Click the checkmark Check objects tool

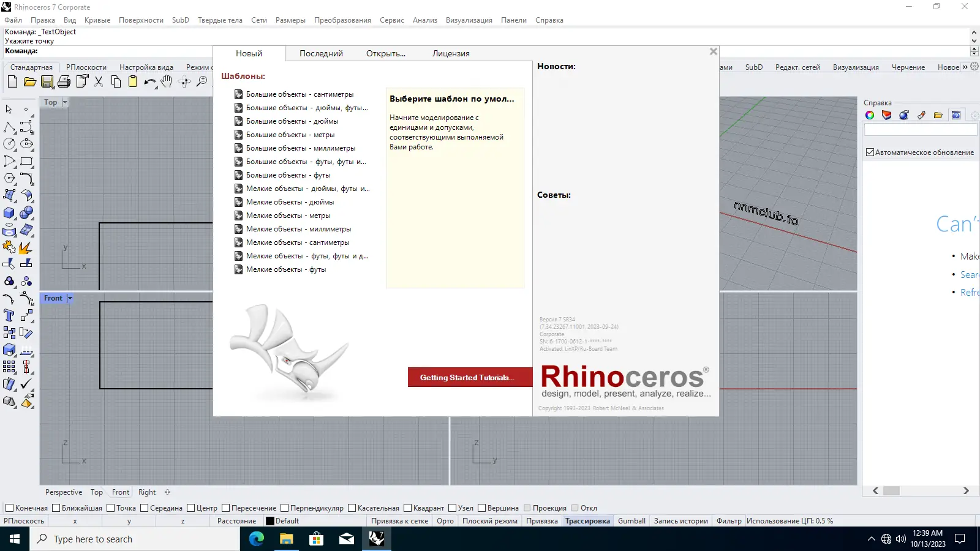27,384
